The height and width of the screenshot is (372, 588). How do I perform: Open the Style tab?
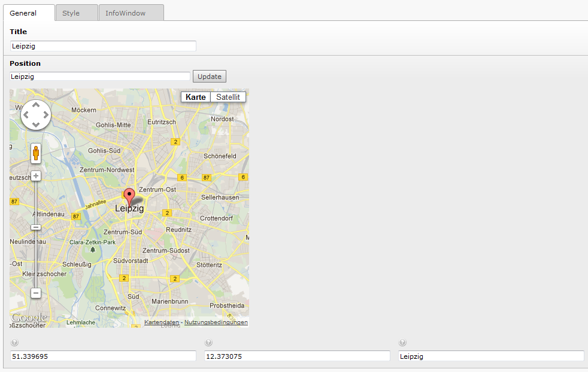(x=71, y=13)
